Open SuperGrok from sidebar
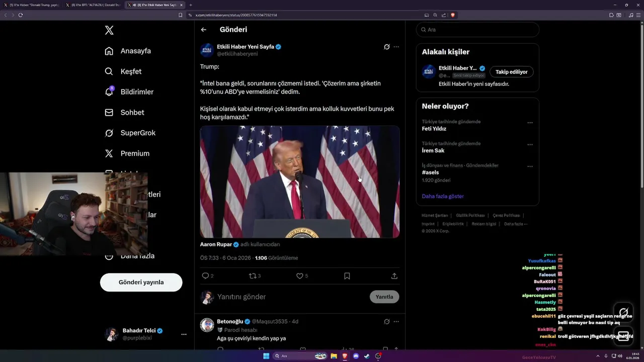Viewport: 644px width, 362px height. pyautogui.click(x=130, y=133)
